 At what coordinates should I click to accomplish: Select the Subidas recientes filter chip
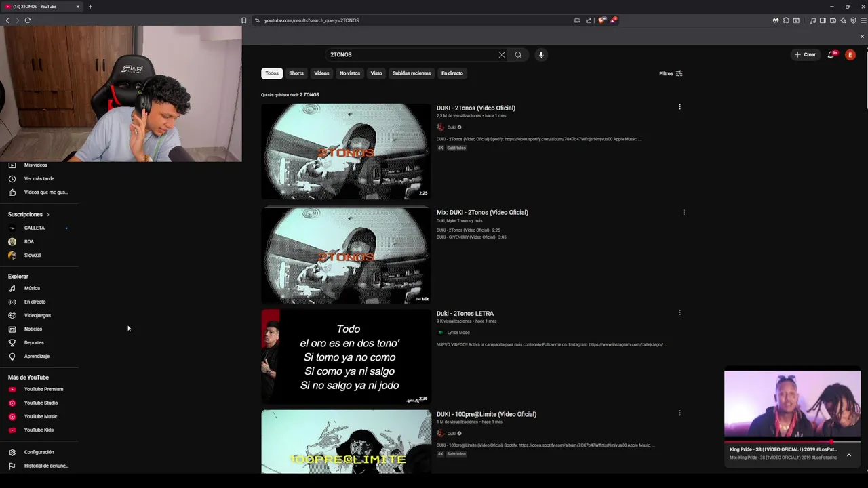tap(412, 73)
